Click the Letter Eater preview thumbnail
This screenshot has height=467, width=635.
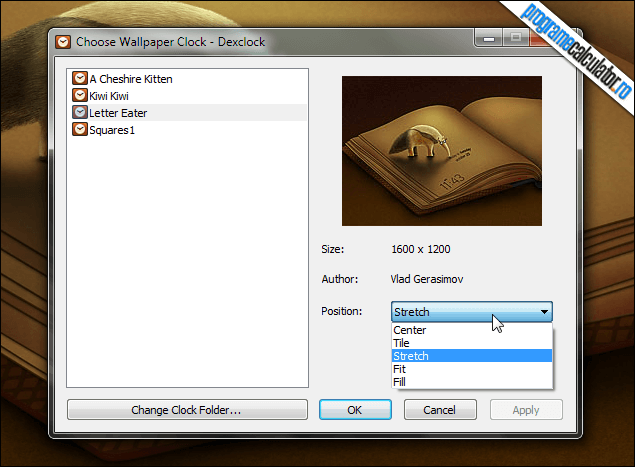(x=442, y=151)
